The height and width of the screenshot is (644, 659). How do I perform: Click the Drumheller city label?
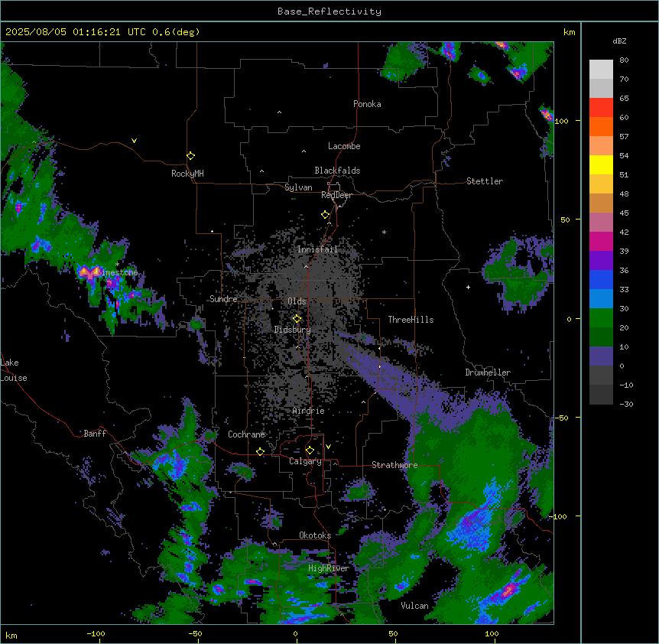point(488,372)
